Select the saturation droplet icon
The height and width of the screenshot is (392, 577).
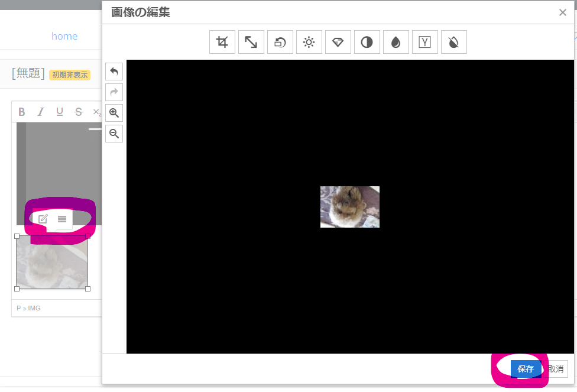tap(396, 41)
